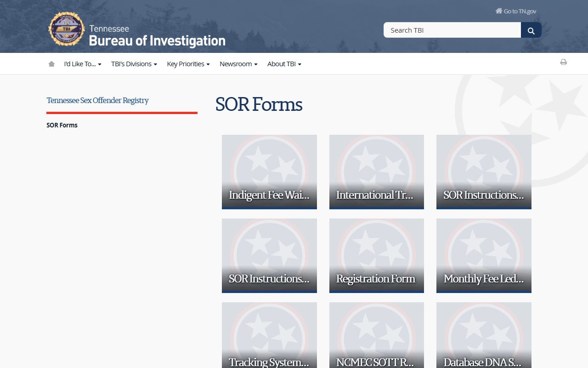
Task: Open the Go to TN.gov link
Action: (515, 11)
